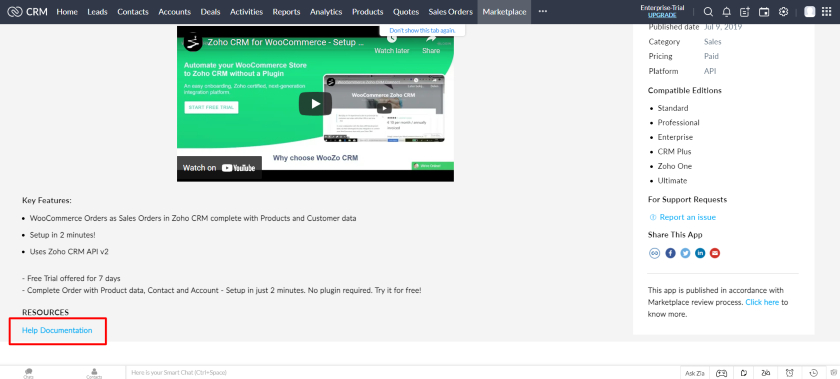Open the Analytics tab
840x379 pixels.
click(326, 12)
